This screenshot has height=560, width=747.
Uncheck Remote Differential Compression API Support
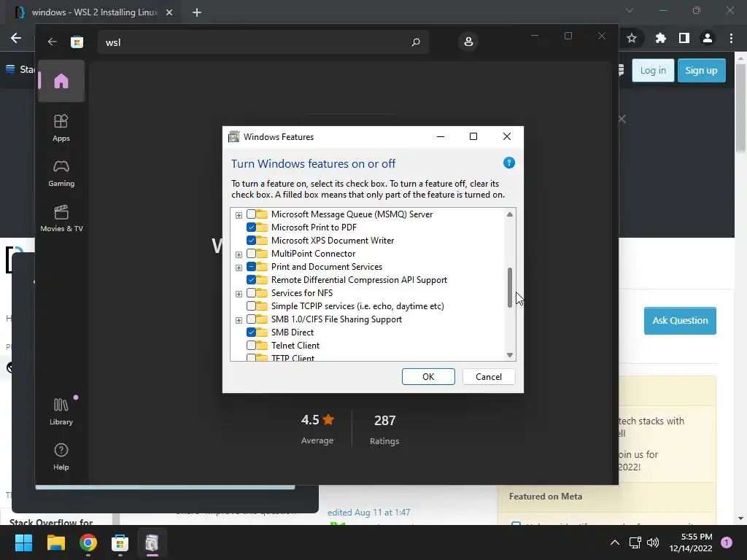click(251, 280)
